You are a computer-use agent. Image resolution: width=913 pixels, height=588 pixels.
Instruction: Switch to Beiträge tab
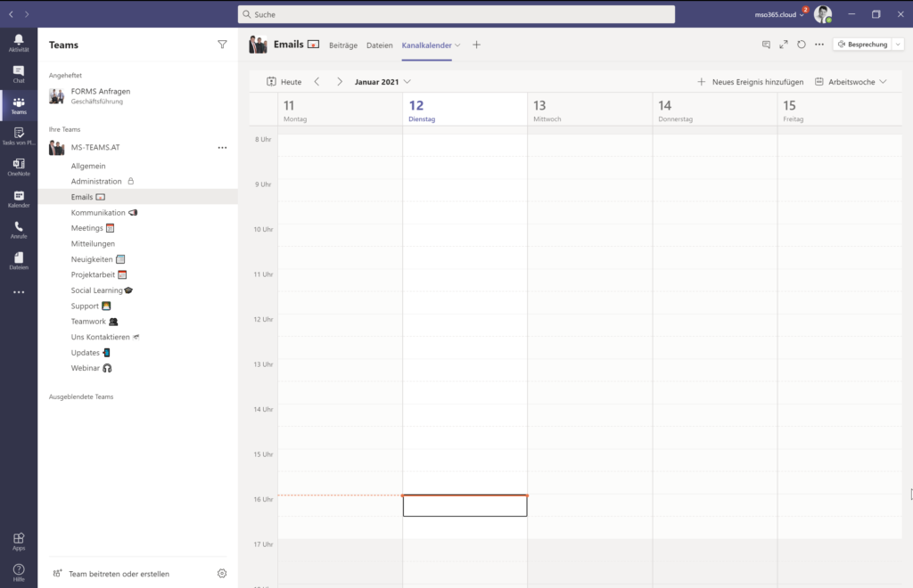pos(343,45)
